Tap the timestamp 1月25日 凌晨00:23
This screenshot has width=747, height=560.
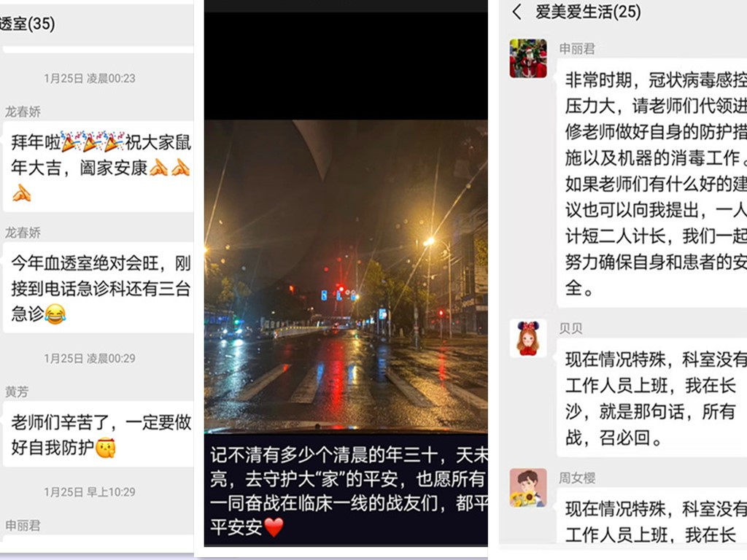tap(90, 78)
